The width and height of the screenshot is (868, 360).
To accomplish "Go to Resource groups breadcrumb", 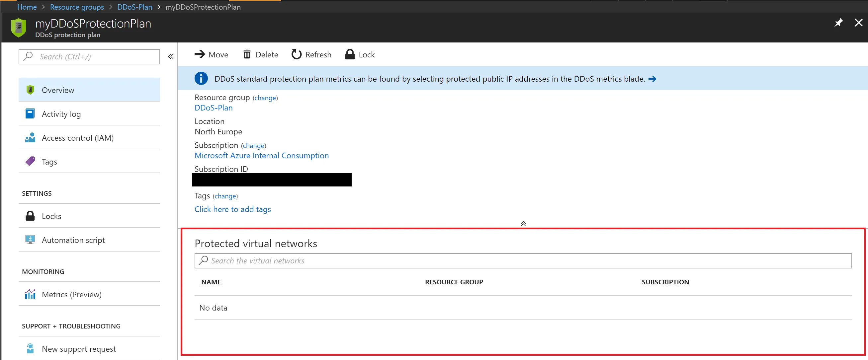I will pyautogui.click(x=77, y=7).
